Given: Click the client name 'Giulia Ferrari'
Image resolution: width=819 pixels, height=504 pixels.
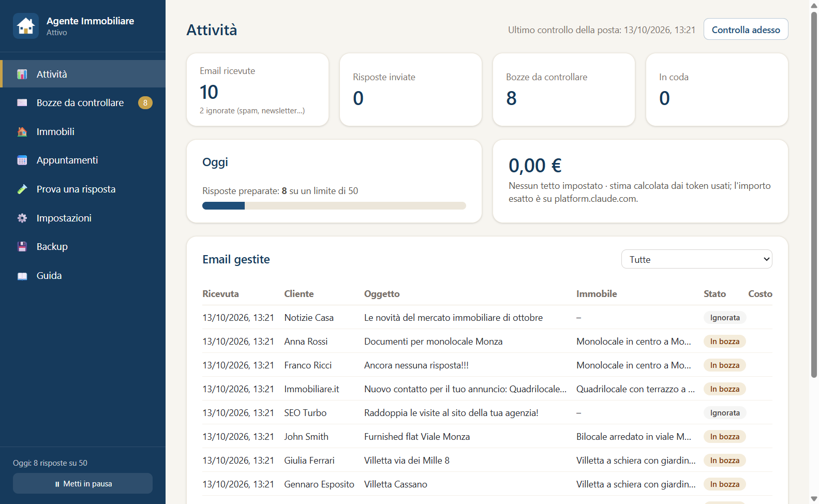Looking at the screenshot, I should coord(309,461).
